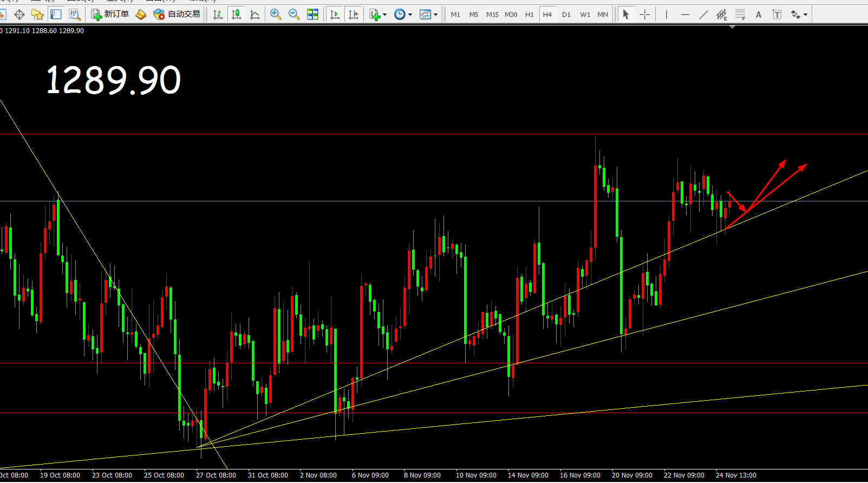Select the Text (A) drawing tool

[759, 15]
